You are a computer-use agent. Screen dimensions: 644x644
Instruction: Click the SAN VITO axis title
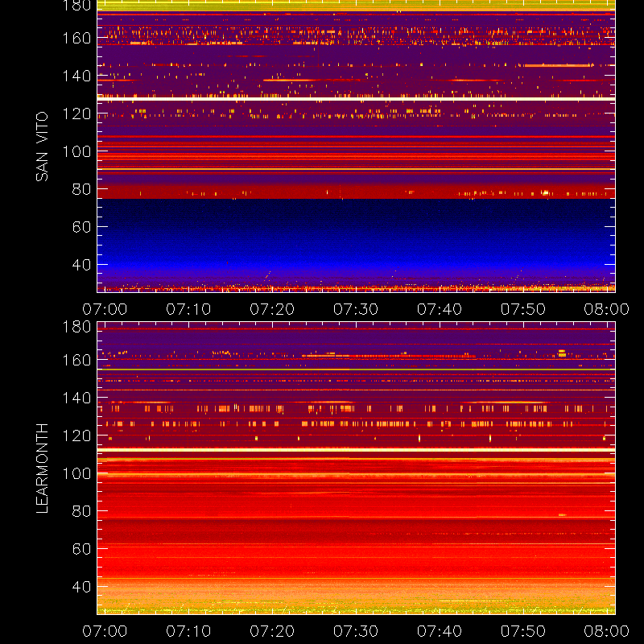[42, 147]
